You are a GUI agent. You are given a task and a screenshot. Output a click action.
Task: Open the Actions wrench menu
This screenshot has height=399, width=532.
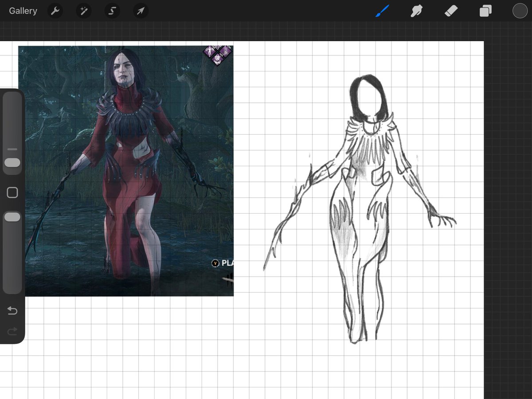[55, 11]
